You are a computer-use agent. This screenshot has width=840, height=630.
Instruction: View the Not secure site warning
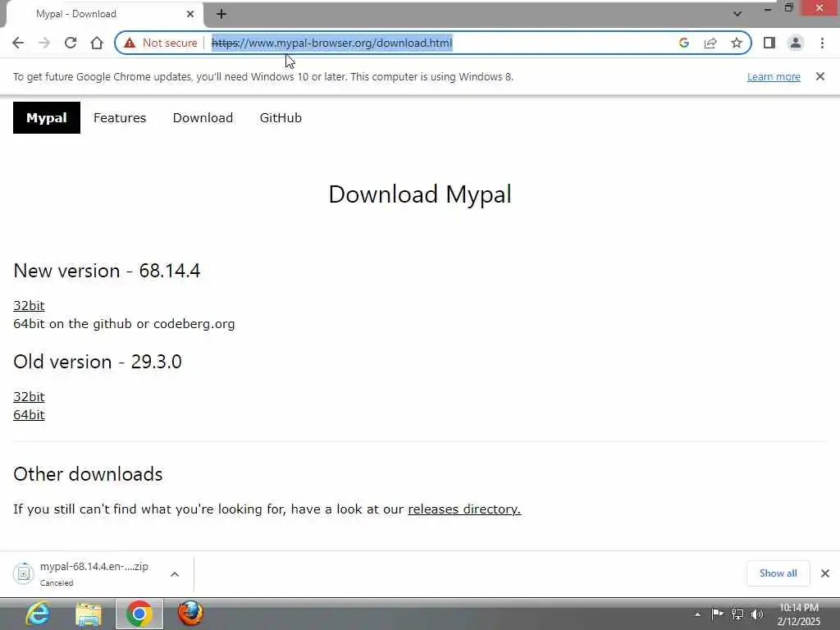[161, 43]
